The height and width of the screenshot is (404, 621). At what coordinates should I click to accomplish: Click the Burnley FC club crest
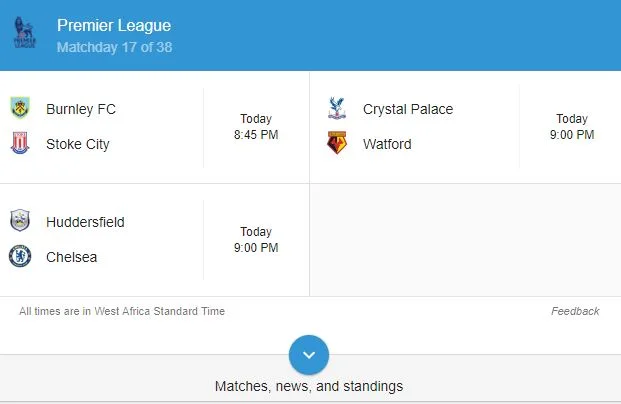click(x=20, y=108)
